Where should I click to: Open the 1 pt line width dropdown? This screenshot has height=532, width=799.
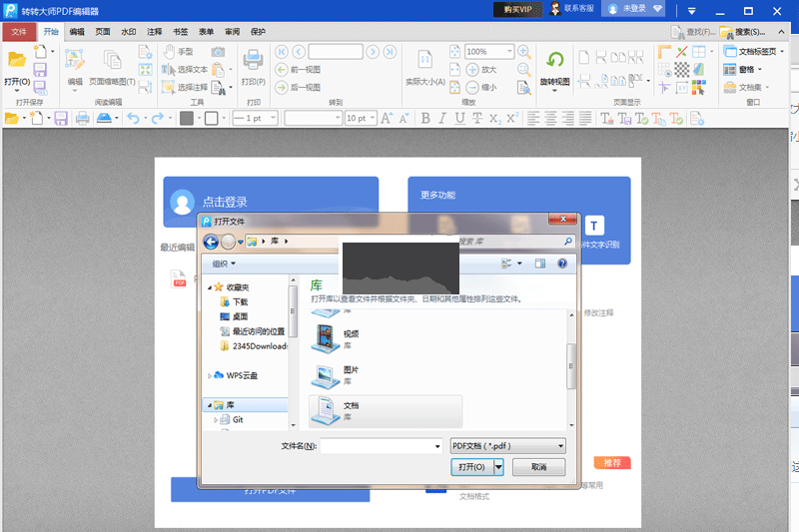(273, 118)
